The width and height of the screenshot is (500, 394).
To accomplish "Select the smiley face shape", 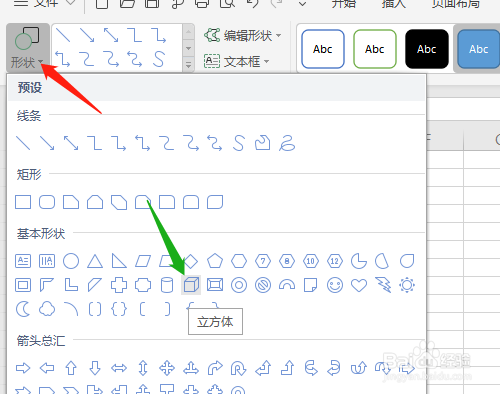I will click(335, 285).
